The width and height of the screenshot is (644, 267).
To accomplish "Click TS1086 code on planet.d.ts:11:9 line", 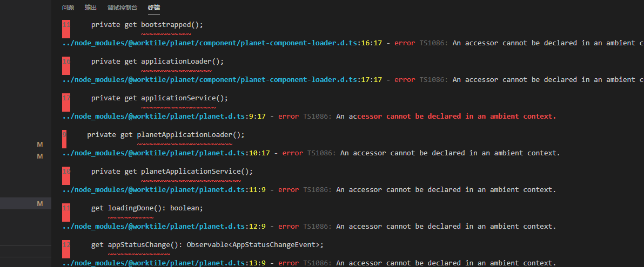I will tap(318, 190).
